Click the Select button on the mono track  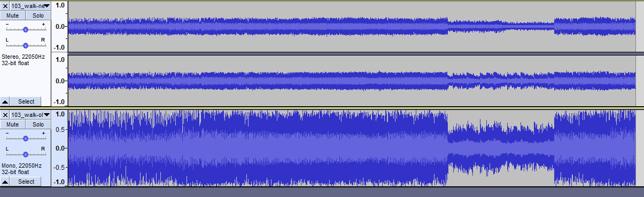[x=26, y=182]
